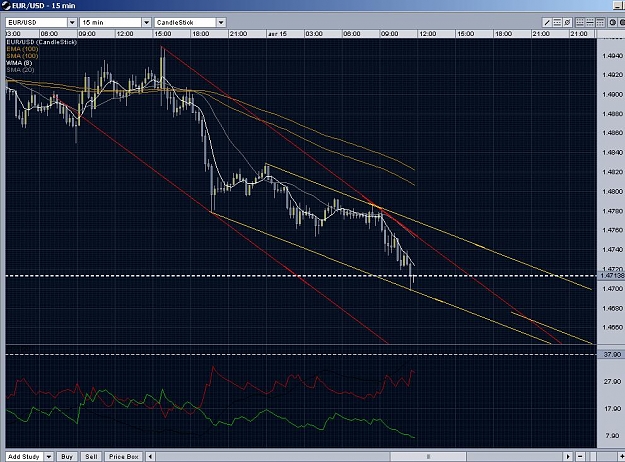The image size is (625, 462).
Task: Click the WMA (8) legend label
Action: click(x=19, y=63)
